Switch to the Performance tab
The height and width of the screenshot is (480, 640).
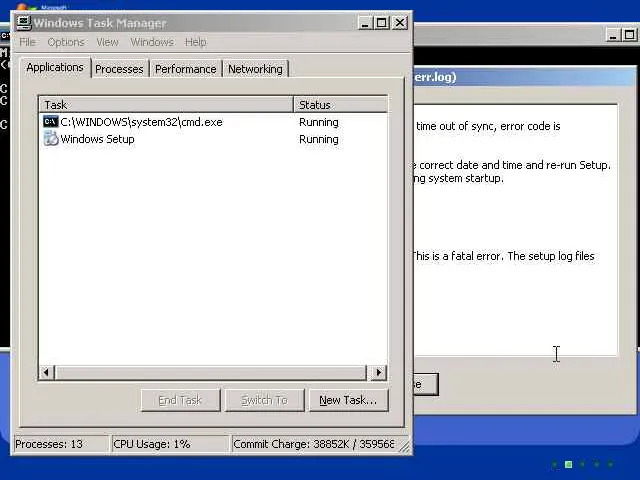(185, 69)
